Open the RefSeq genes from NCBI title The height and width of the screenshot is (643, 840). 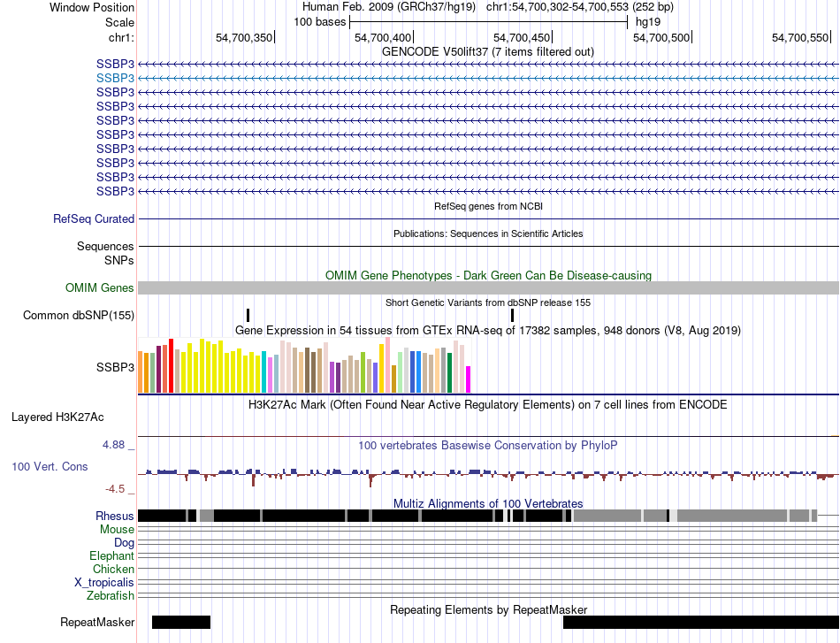coord(488,206)
